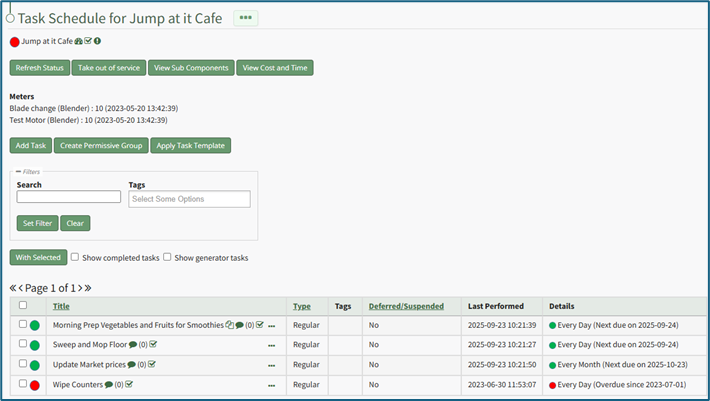The height and width of the screenshot is (401, 710).
Task: Open the comments bubble for Update Market prices
Action: point(133,364)
